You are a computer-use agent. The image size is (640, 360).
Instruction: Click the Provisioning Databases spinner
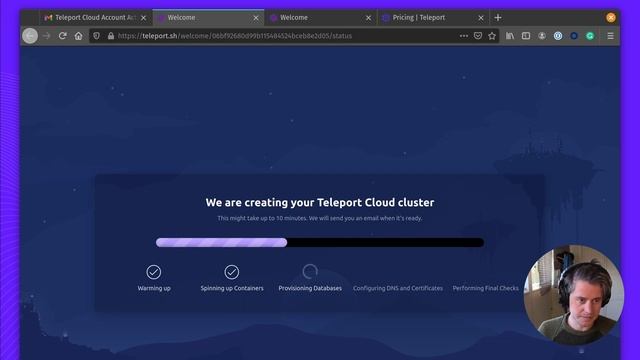coord(310,271)
